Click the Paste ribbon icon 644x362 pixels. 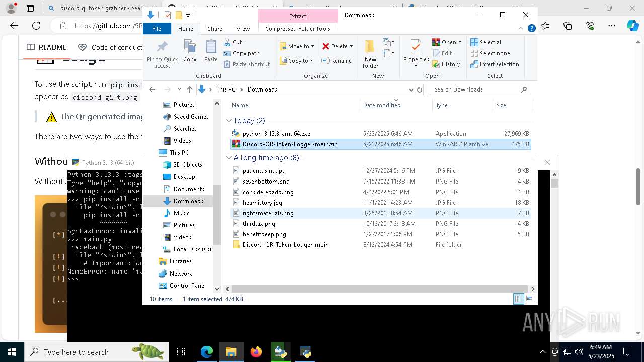coord(211,51)
